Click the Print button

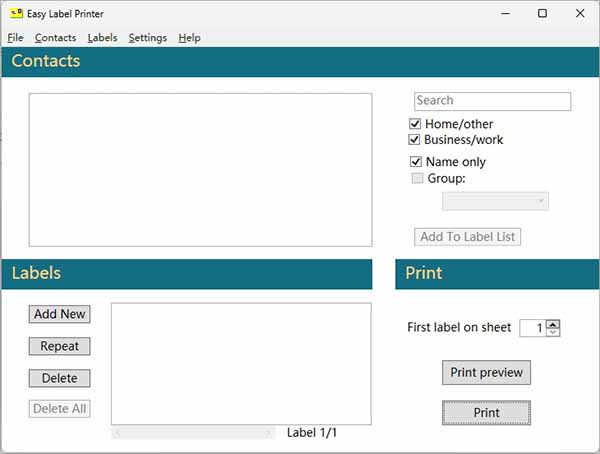pos(486,412)
